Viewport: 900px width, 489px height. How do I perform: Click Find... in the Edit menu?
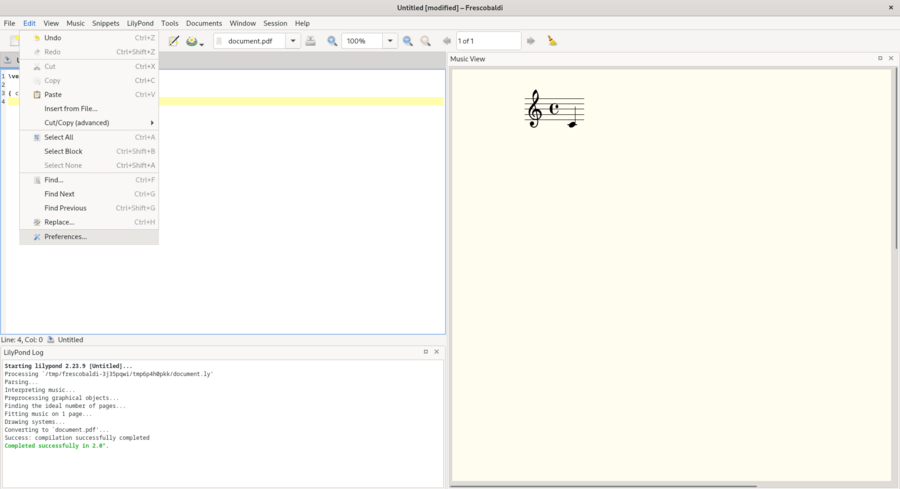pyautogui.click(x=54, y=180)
